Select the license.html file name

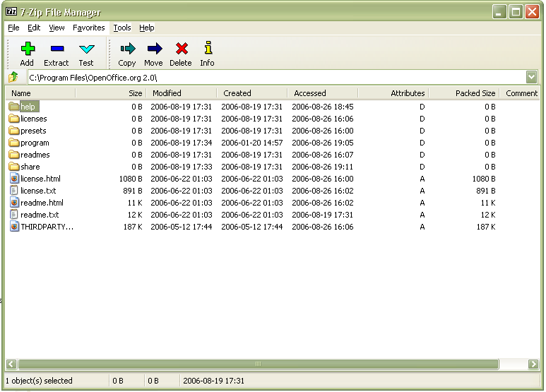pos(40,179)
